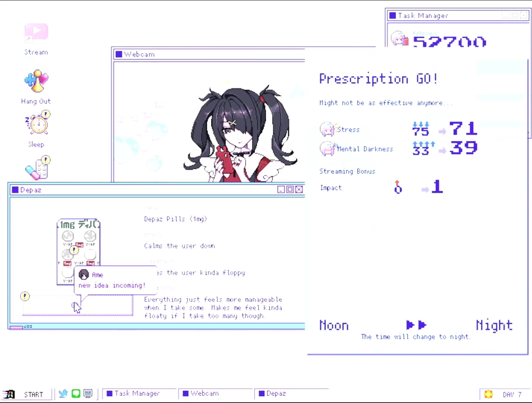Click the 'new idea incoming!' speech bubble text
The width and height of the screenshot is (532, 403).
(x=112, y=285)
